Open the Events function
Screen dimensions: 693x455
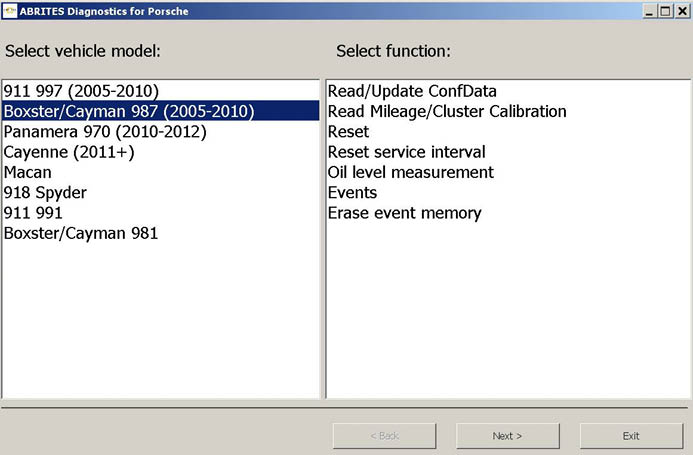point(352,193)
